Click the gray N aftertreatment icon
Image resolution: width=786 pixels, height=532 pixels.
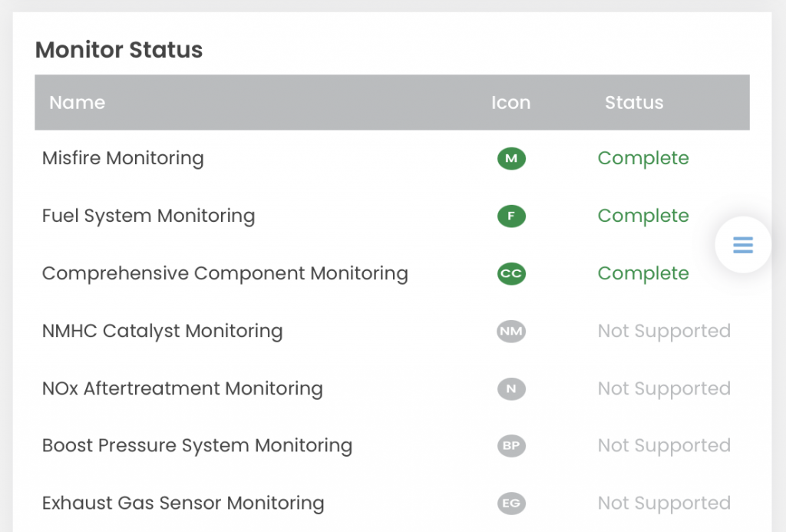pos(511,388)
